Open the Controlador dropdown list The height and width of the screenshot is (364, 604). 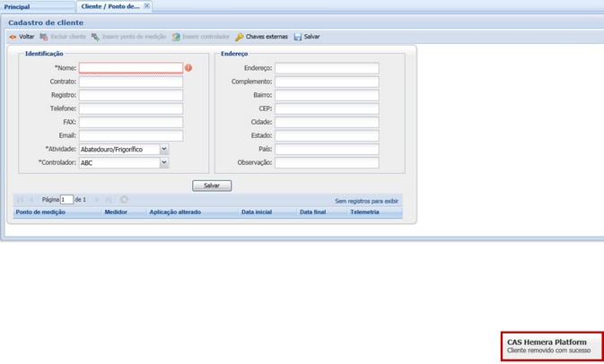[x=163, y=163]
